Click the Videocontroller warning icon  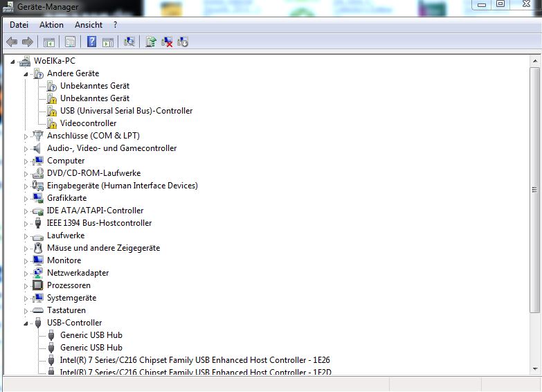pyautogui.click(x=51, y=123)
